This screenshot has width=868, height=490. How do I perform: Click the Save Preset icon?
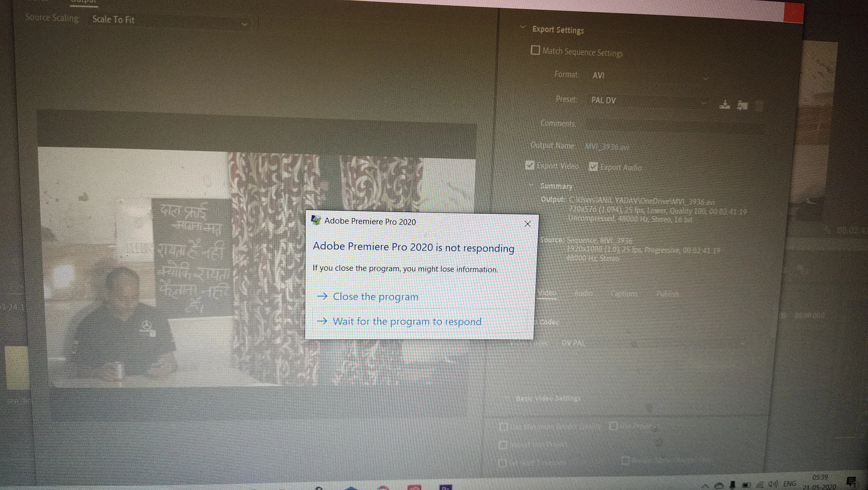click(725, 105)
